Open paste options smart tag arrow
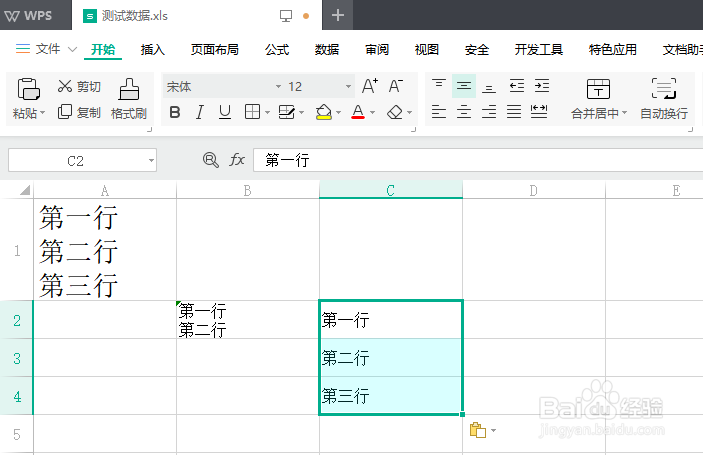 coord(494,430)
